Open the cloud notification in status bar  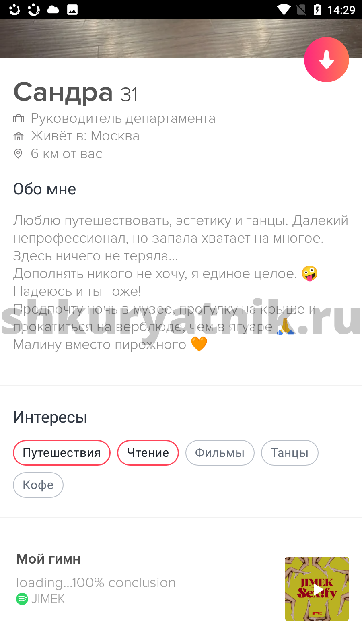pyautogui.click(x=53, y=10)
